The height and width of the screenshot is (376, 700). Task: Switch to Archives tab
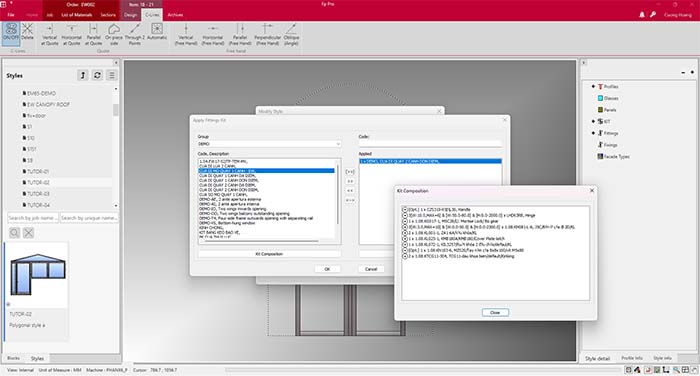(175, 15)
